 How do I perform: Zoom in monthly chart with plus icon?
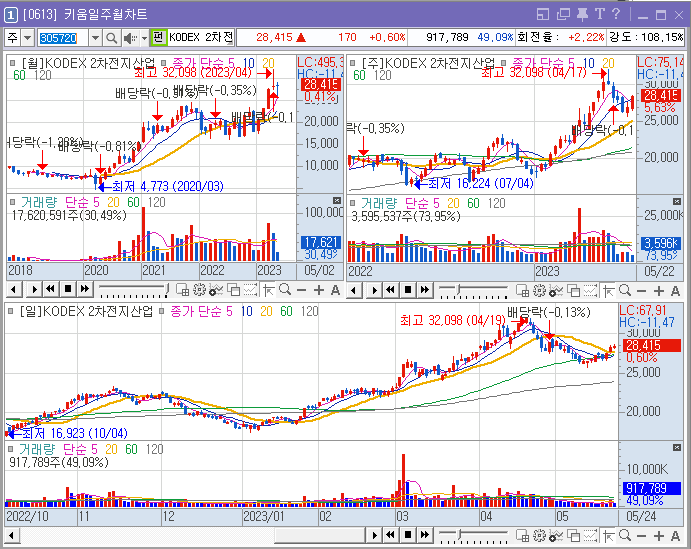coord(319,290)
